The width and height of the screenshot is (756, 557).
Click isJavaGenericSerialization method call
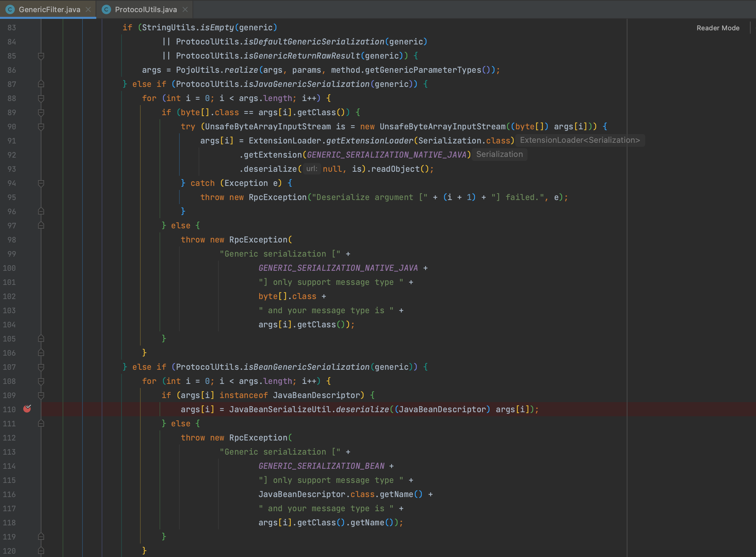[x=306, y=84]
